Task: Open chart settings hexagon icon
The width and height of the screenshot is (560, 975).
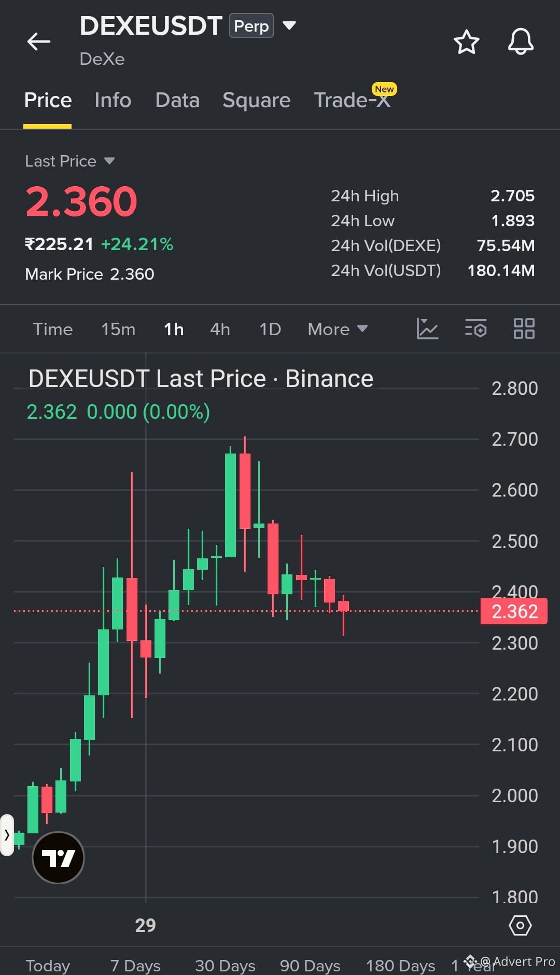Action: pyautogui.click(x=520, y=925)
